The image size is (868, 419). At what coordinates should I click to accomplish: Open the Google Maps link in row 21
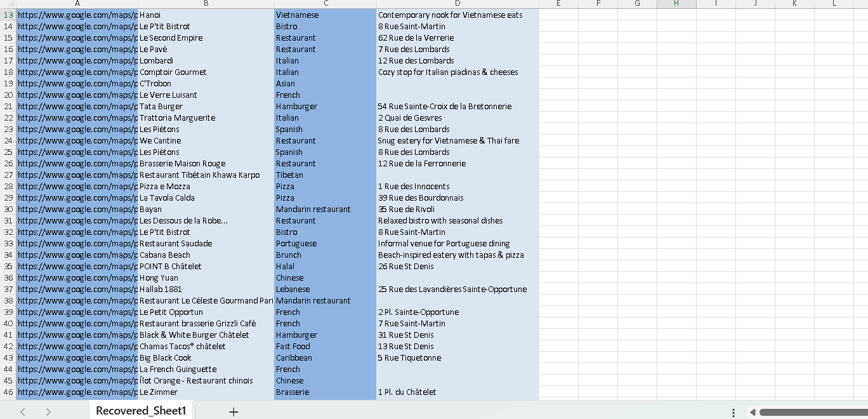pyautogui.click(x=77, y=106)
